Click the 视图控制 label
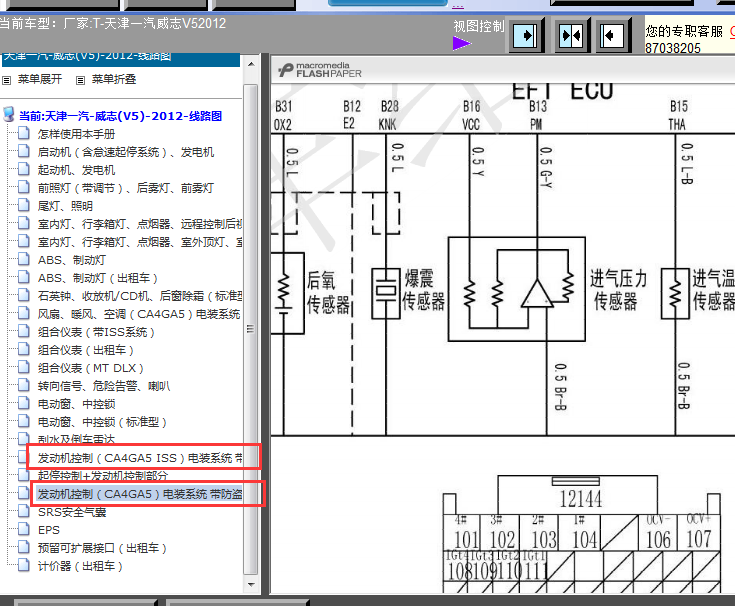The image size is (735, 606). click(479, 26)
